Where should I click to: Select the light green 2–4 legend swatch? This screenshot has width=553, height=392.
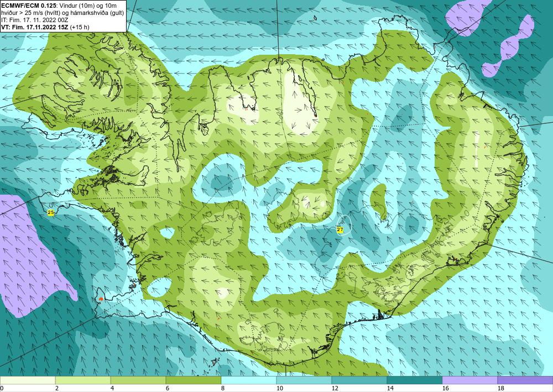coord(83,380)
